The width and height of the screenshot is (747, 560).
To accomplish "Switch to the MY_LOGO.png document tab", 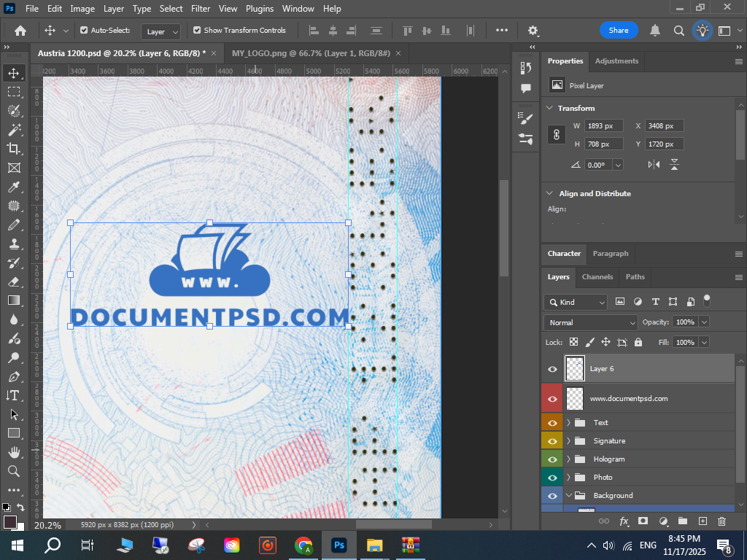I will point(311,54).
